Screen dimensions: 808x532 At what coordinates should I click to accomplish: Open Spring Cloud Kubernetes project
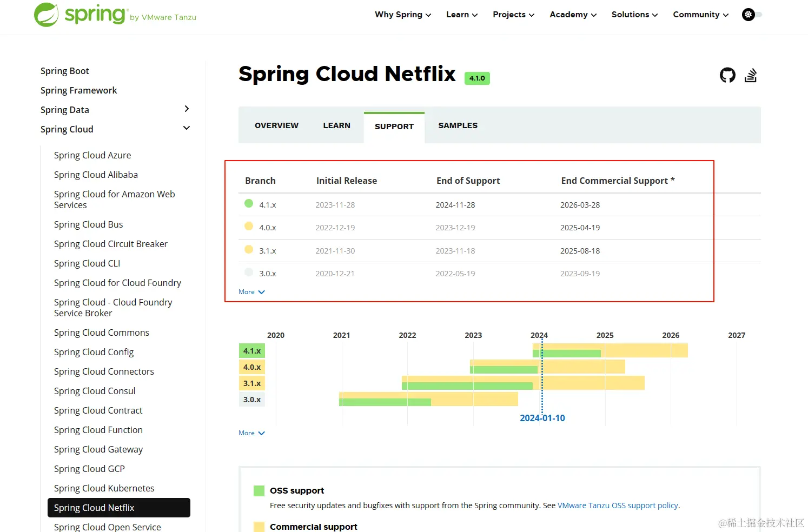(x=104, y=488)
